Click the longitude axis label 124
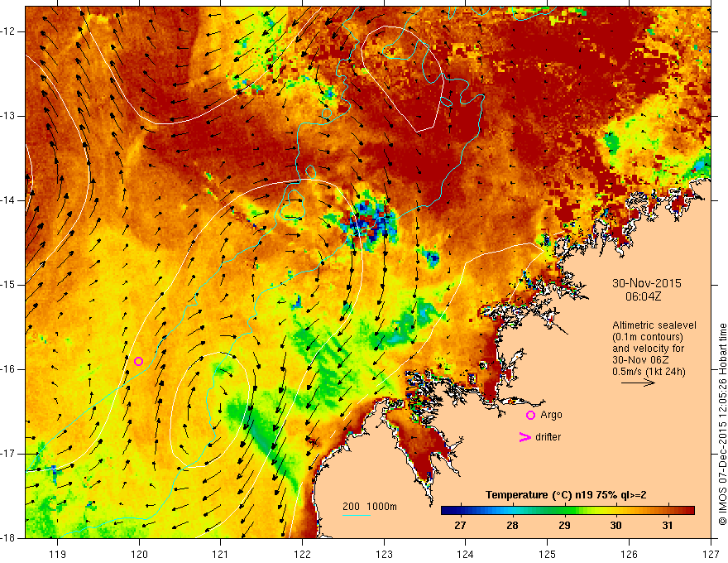 466,554
